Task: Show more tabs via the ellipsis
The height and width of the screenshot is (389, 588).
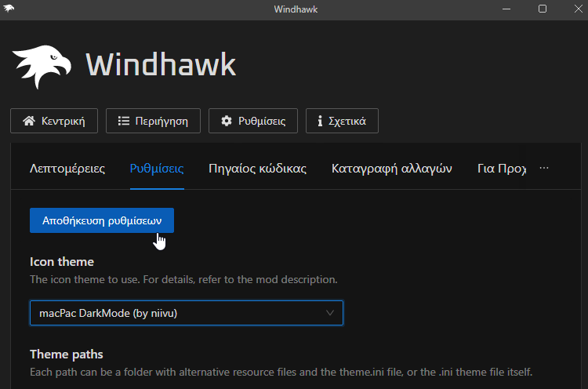Action: coord(544,168)
